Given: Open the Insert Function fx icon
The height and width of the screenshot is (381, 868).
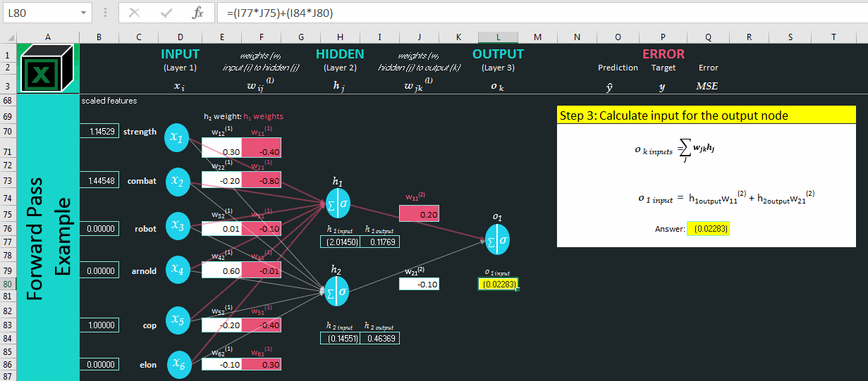Looking at the screenshot, I should pyautogui.click(x=198, y=13).
